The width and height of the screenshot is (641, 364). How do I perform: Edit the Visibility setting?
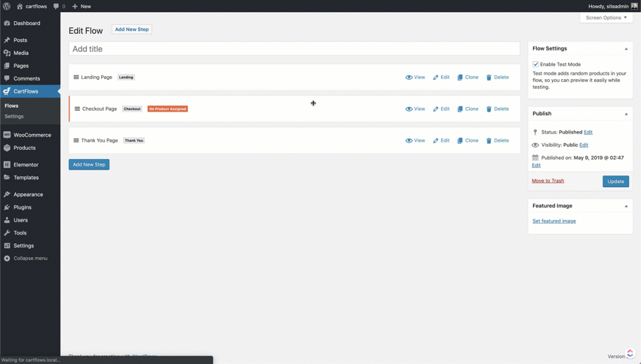point(584,145)
